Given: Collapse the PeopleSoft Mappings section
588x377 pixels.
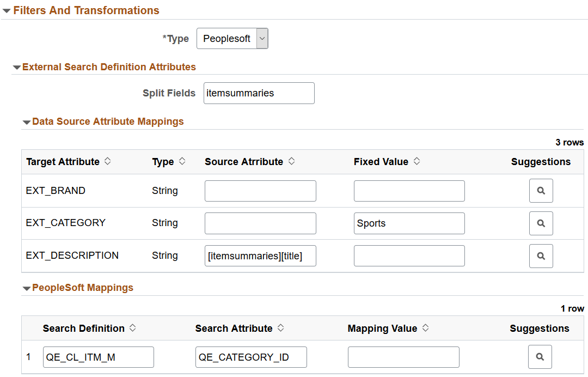Looking at the screenshot, I should tap(26, 288).
